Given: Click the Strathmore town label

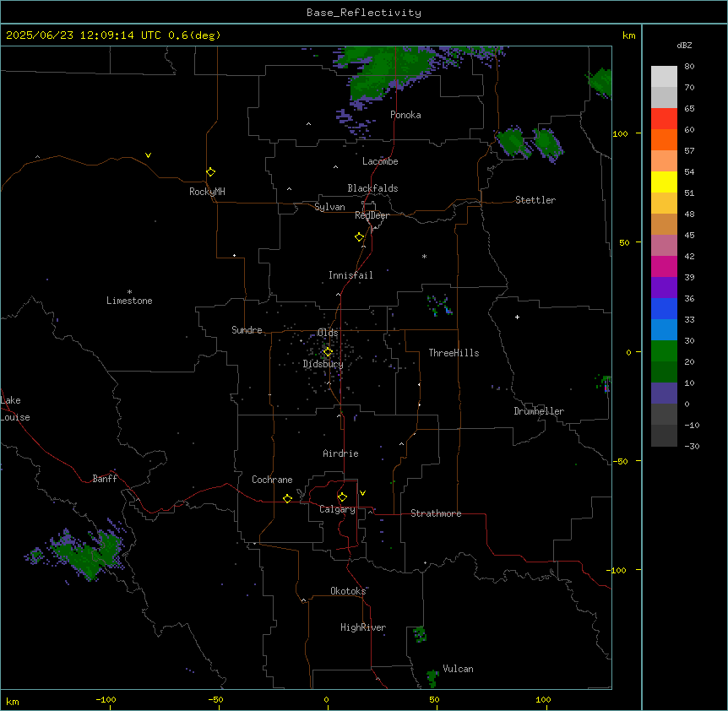Looking at the screenshot, I should (436, 513).
